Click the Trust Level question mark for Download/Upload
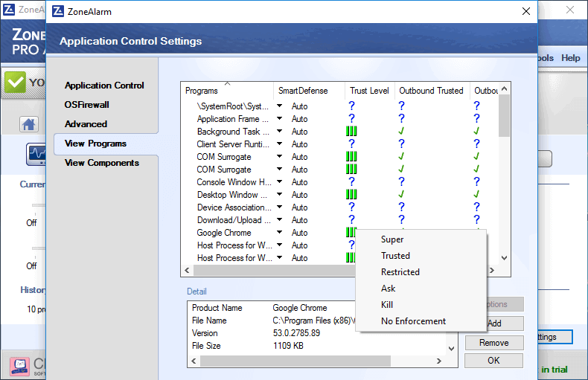 [351, 219]
